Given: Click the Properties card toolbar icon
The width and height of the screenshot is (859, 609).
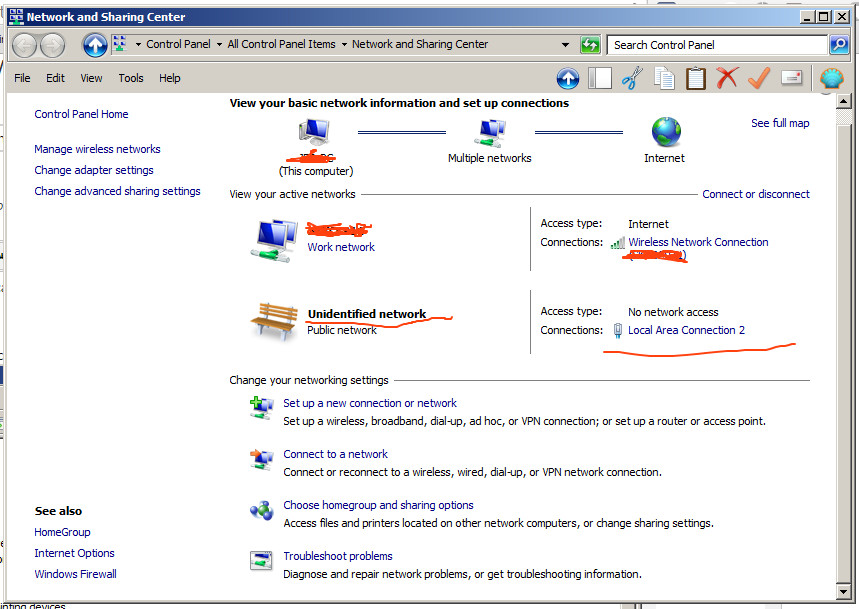Looking at the screenshot, I should click(x=791, y=78).
